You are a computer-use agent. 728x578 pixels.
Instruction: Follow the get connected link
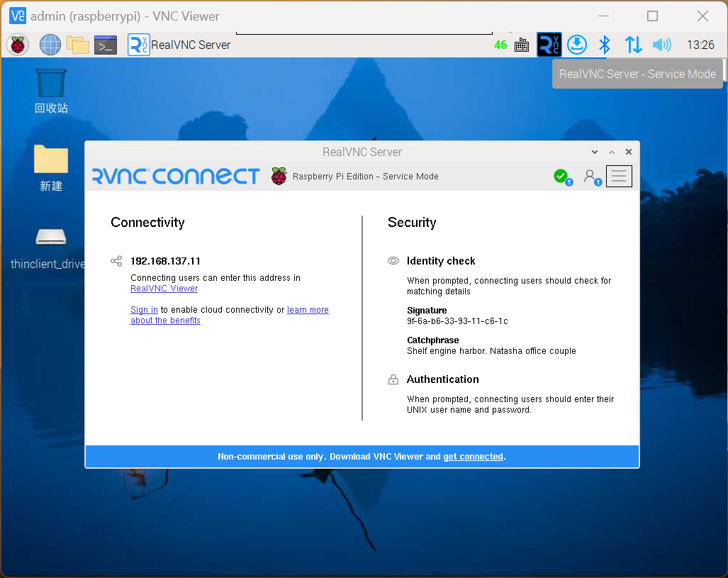473,457
